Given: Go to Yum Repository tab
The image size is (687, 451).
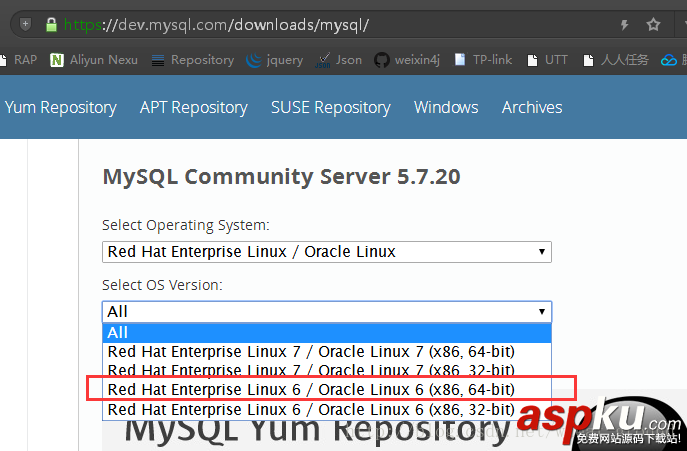Looking at the screenshot, I should point(61,107).
